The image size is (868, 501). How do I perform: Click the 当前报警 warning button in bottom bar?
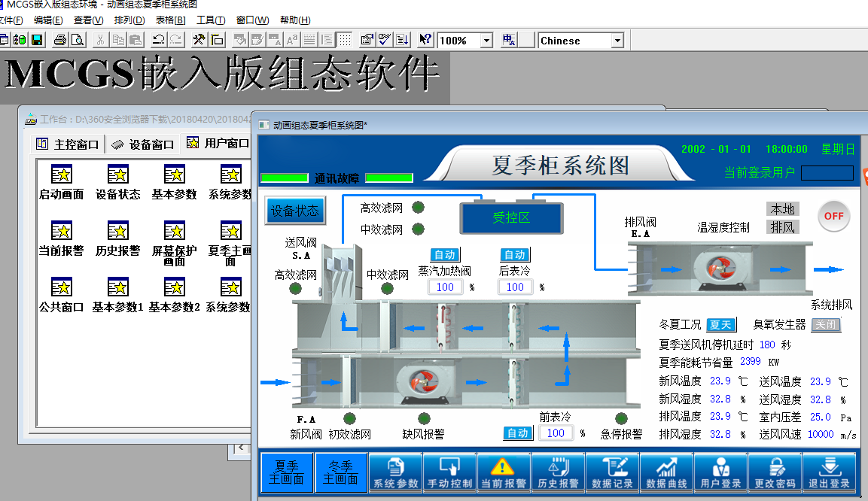point(504,472)
